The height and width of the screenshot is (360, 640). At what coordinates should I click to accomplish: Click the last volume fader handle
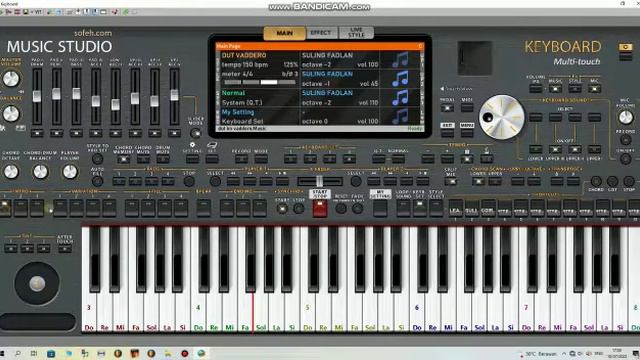[174, 95]
